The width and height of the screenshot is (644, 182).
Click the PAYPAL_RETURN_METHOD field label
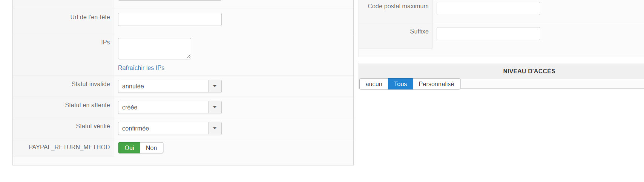tap(69, 147)
